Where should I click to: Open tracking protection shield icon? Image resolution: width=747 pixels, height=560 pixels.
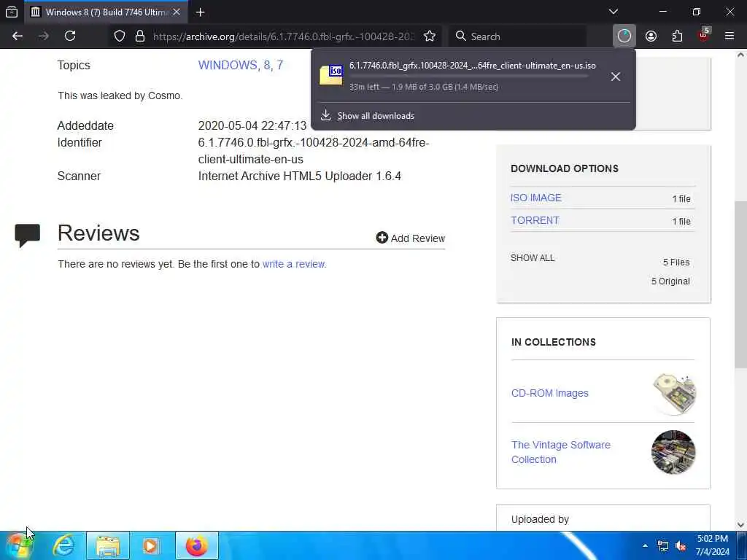coord(120,36)
